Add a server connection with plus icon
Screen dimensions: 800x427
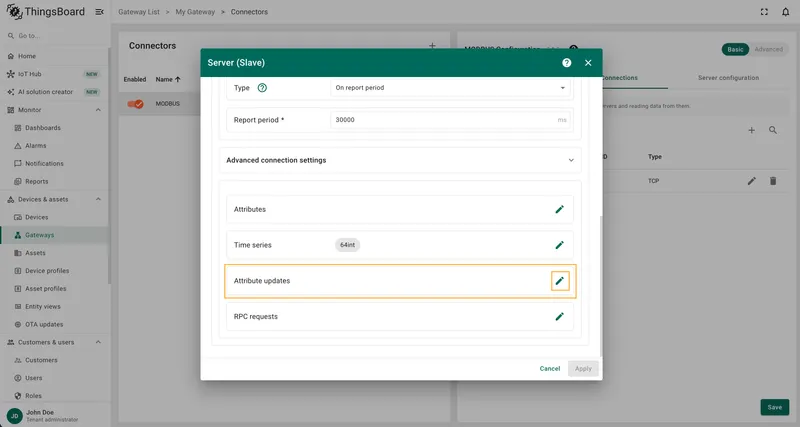pyautogui.click(x=752, y=130)
